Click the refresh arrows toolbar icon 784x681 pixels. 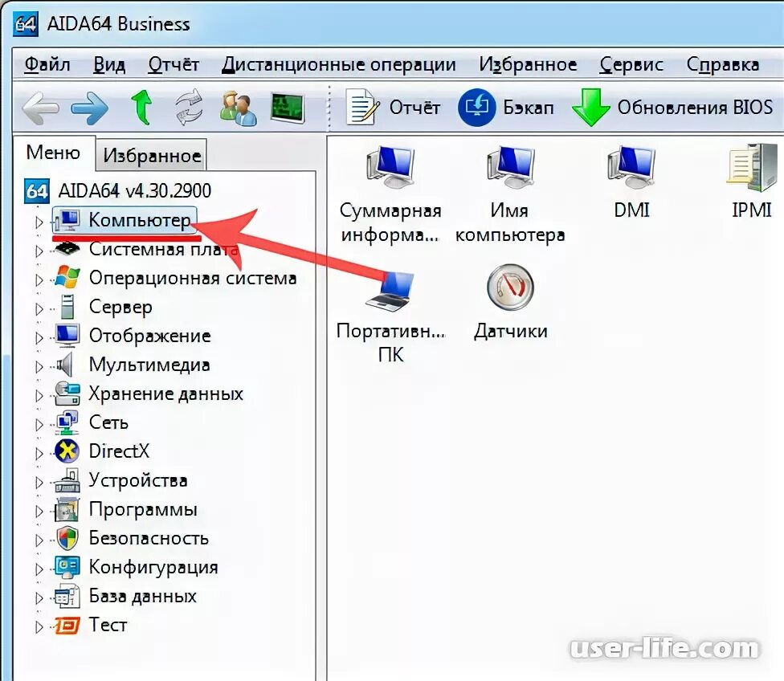click(190, 107)
